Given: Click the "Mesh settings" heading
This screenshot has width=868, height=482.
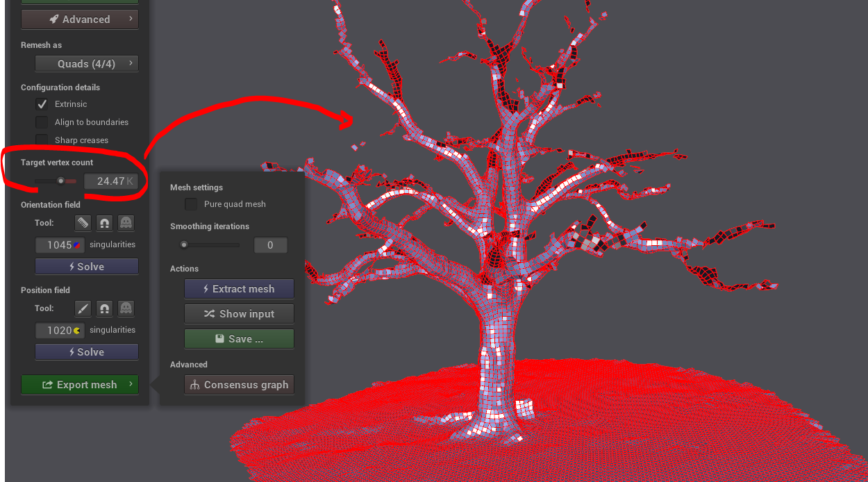Looking at the screenshot, I should click(x=197, y=188).
